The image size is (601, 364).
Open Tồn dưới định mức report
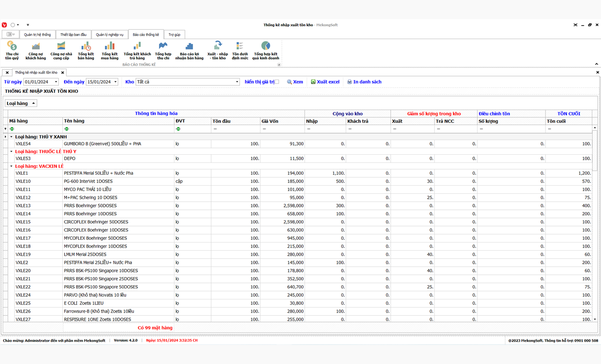[240, 51]
